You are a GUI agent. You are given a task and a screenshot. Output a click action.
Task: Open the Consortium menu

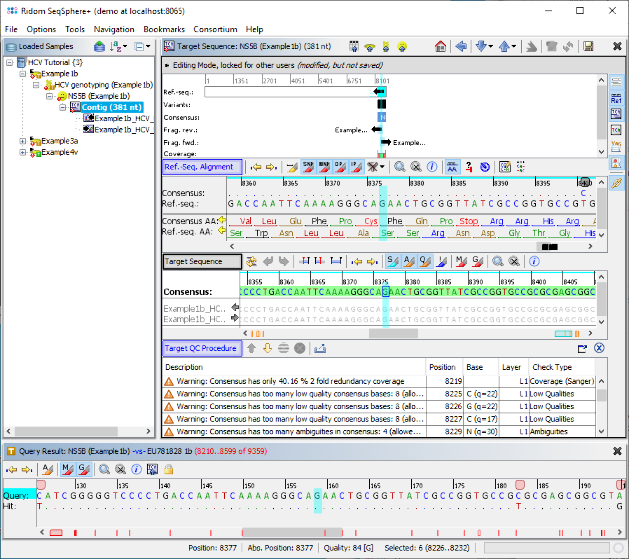point(215,29)
